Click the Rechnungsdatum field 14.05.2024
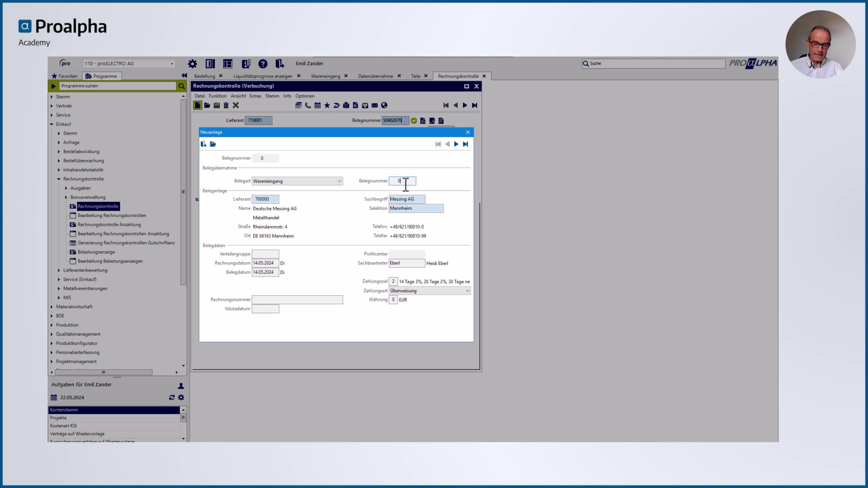The width and height of the screenshot is (868, 488). pyautogui.click(x=265, y=263)
